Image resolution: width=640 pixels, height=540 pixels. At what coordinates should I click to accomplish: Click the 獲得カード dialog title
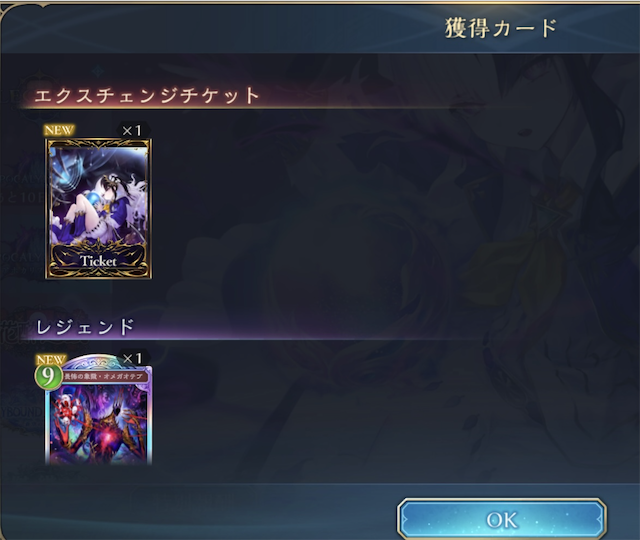[501, 28]
